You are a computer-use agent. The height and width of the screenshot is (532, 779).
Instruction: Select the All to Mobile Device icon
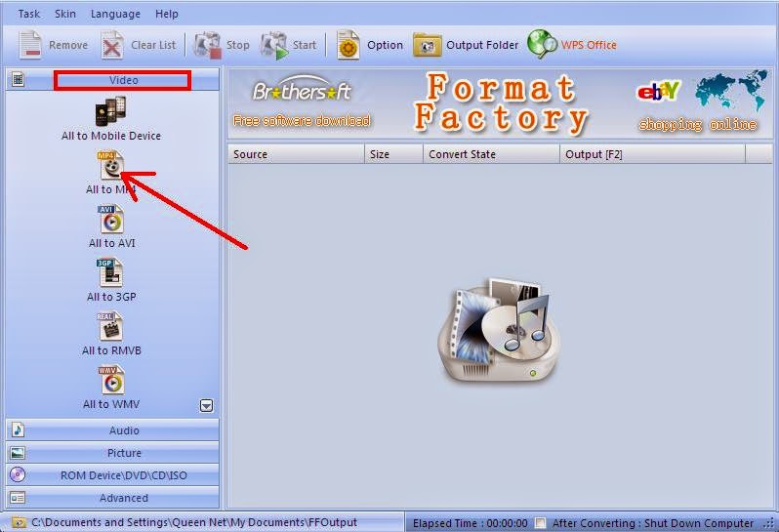pos(110,111)
